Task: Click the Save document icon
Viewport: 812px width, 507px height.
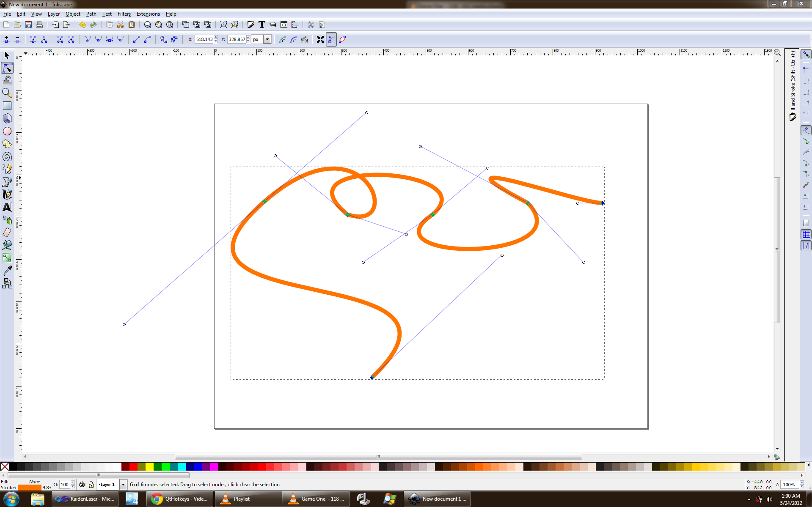Action: 28,25
